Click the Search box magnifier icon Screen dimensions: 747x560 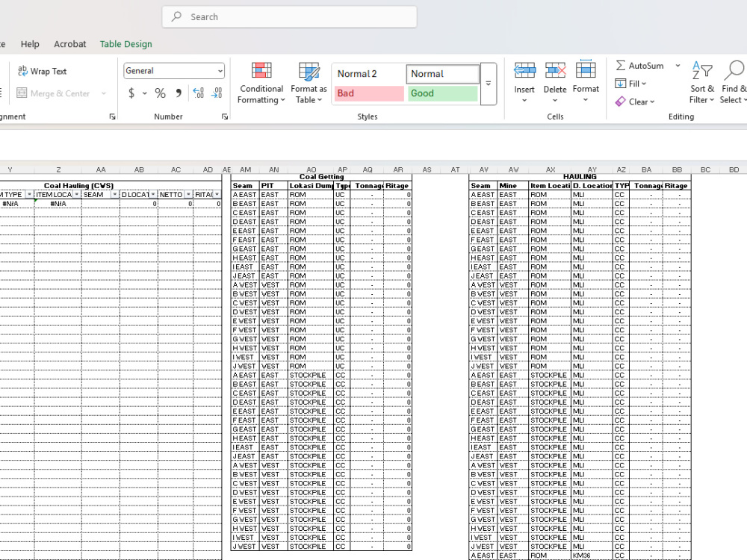pos(177,16)
